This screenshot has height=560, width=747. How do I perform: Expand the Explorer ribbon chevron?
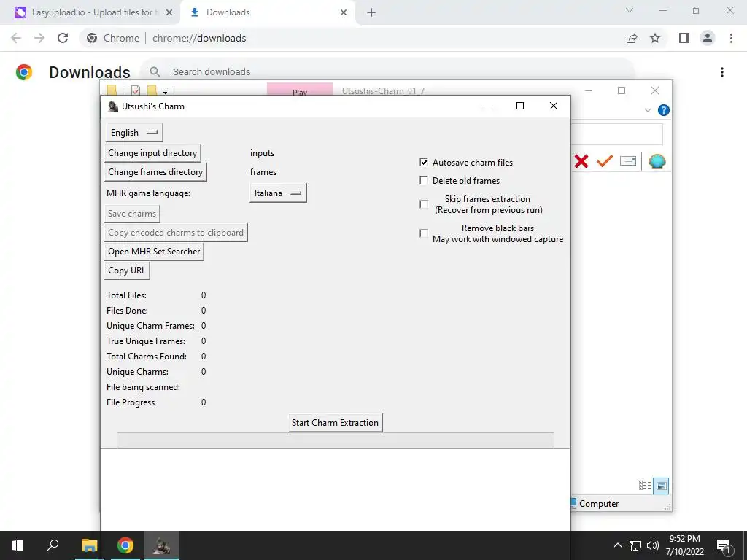[648, 110]
